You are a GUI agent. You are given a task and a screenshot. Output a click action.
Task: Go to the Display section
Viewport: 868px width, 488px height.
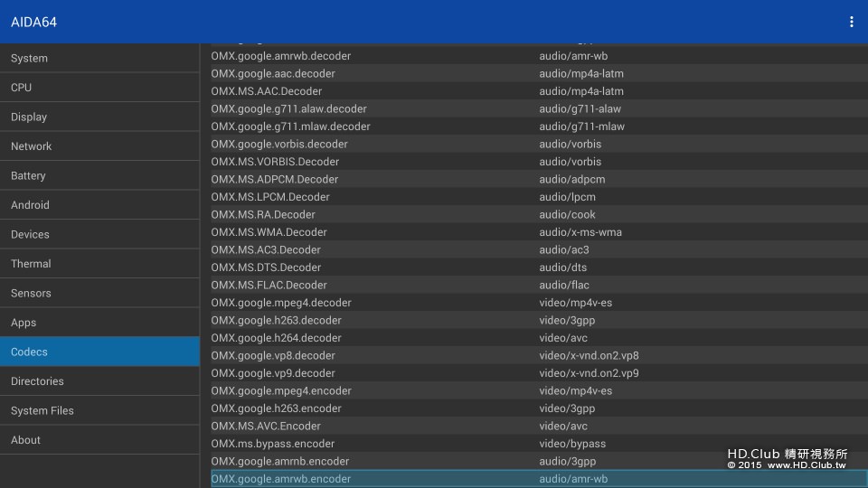click(x=99, y=117)
